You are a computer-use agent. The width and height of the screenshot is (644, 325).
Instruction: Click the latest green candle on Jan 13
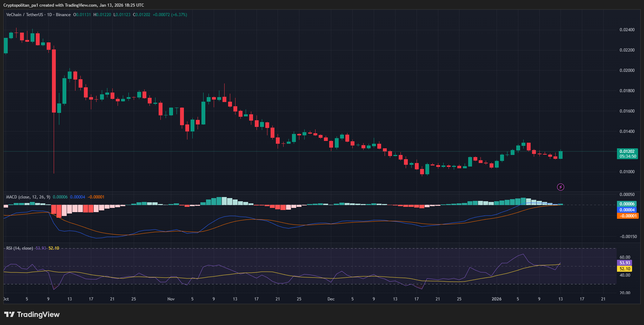(561, 155)
